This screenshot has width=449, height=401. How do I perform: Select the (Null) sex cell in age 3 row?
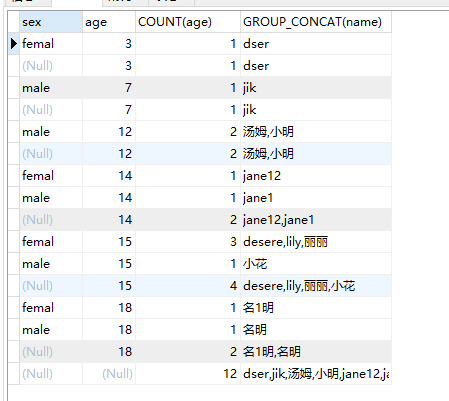point(51,66)
